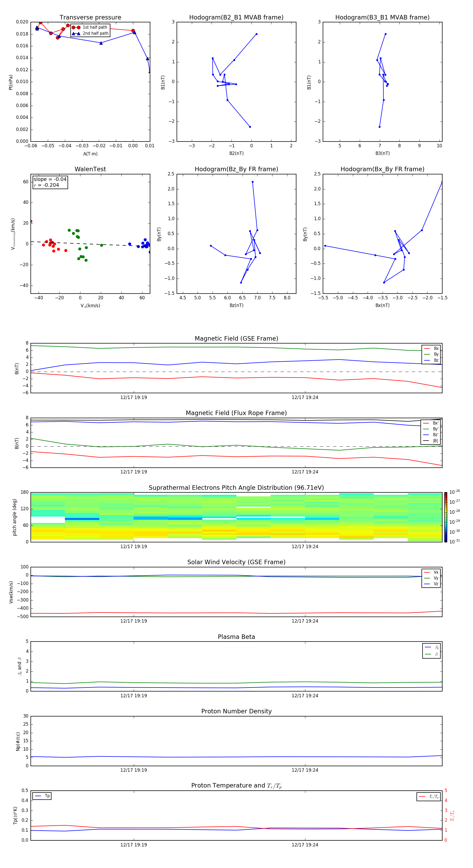Select By entry in GSE magnetic field legend
The height and width of the screenshot is (868, 473).
tap(431, 354)
